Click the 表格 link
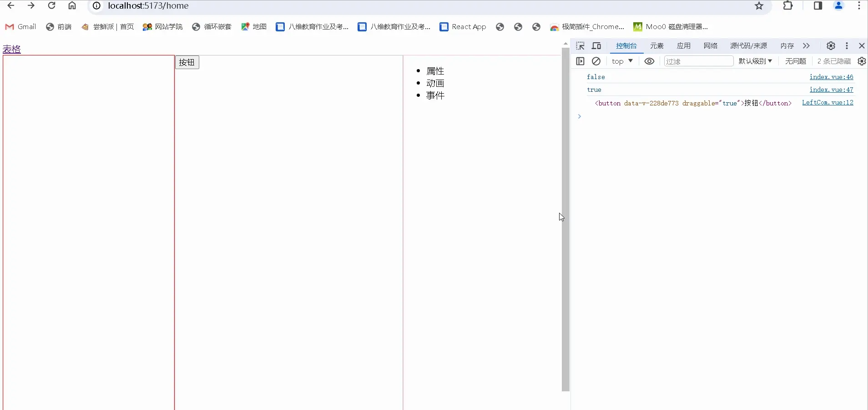Viewport: 868px width, 410px height. [12, 49]
